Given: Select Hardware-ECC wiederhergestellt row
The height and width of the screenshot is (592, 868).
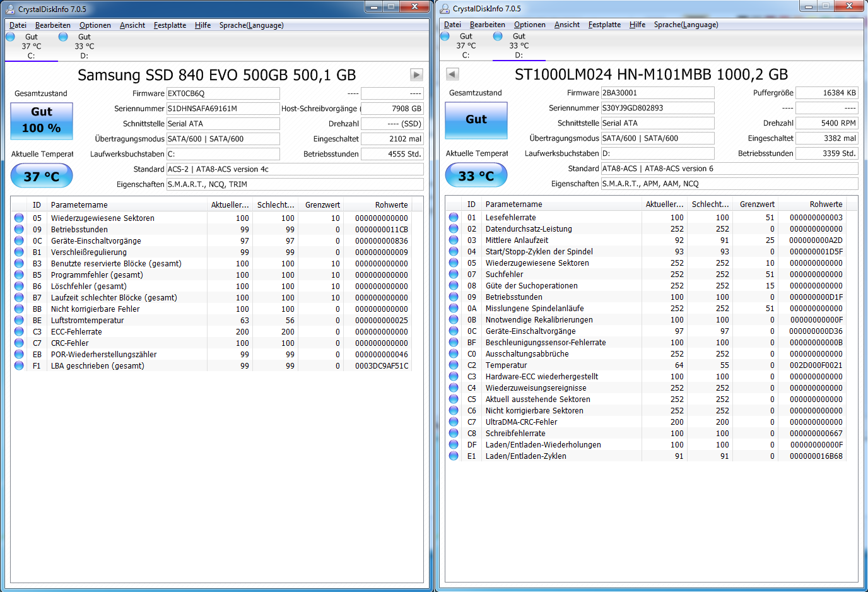Looking at the screenshot, I should pos(646,376).
